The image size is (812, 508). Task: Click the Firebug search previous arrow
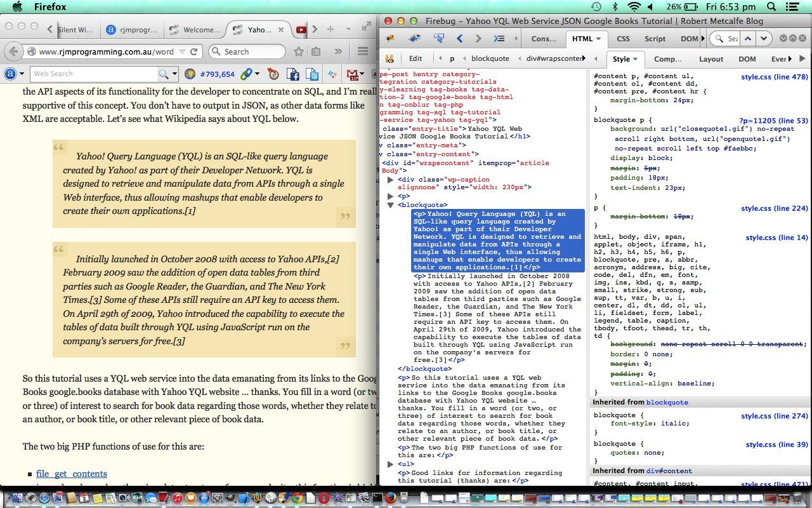click(748, 39)
